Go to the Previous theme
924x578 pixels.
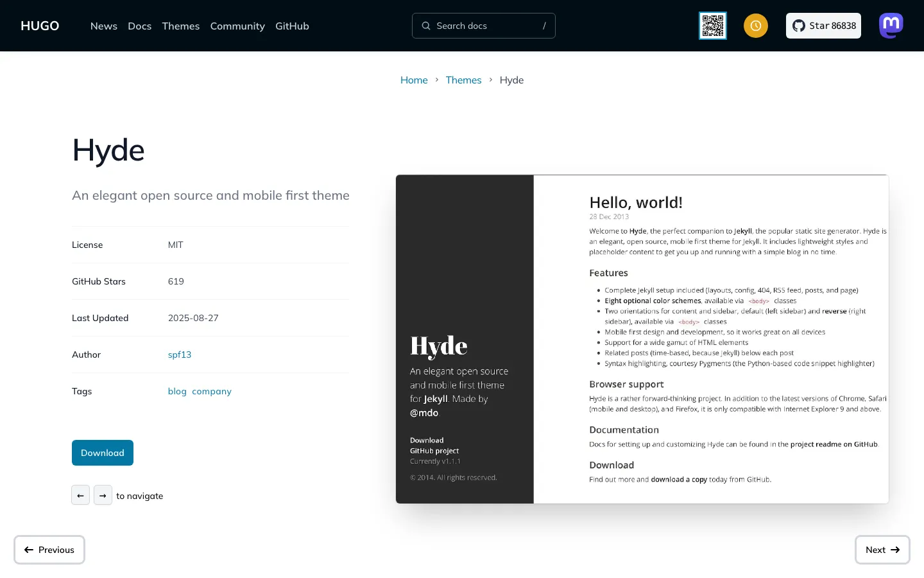pyautogui.click(x=49, y=550)
